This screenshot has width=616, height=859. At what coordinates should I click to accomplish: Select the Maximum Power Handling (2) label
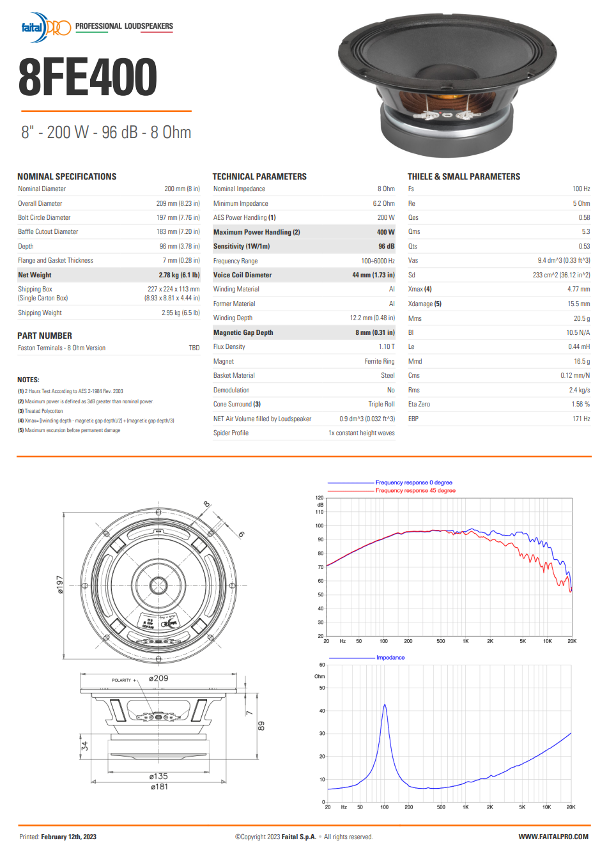coord(257,233)
